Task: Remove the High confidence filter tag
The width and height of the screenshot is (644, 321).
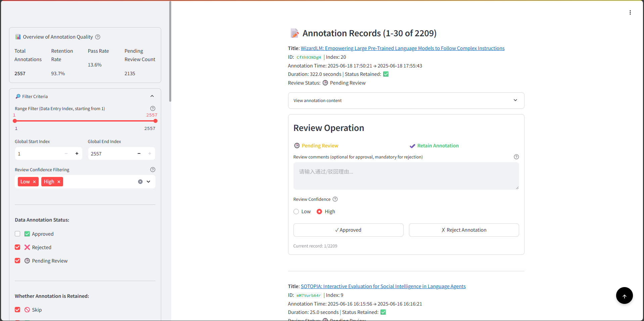Action: 59,182
